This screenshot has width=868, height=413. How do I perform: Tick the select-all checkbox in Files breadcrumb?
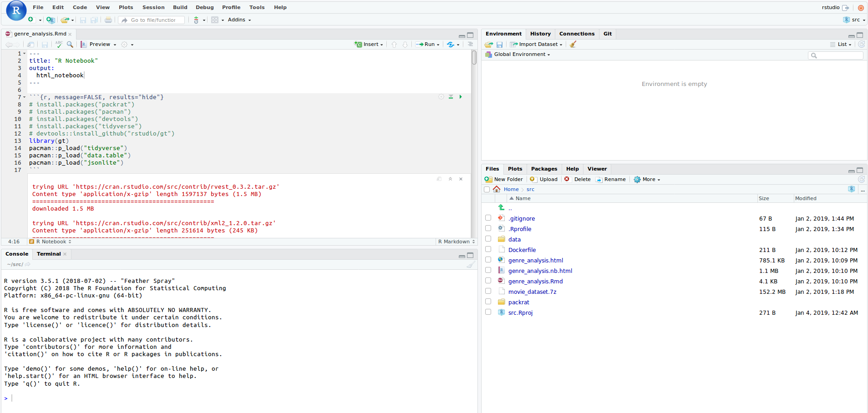click(487, 189)
